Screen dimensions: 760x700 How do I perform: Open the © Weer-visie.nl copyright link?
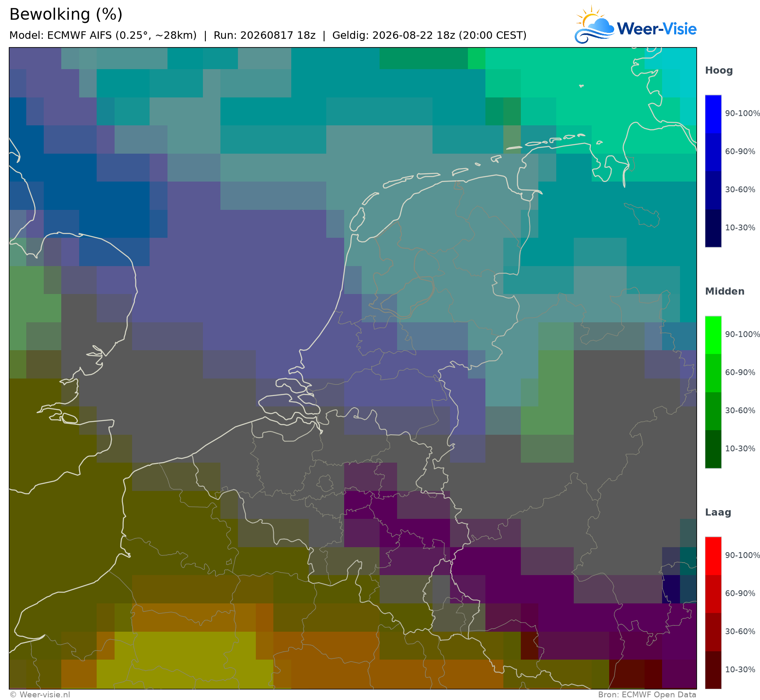(x=40, y=695)
